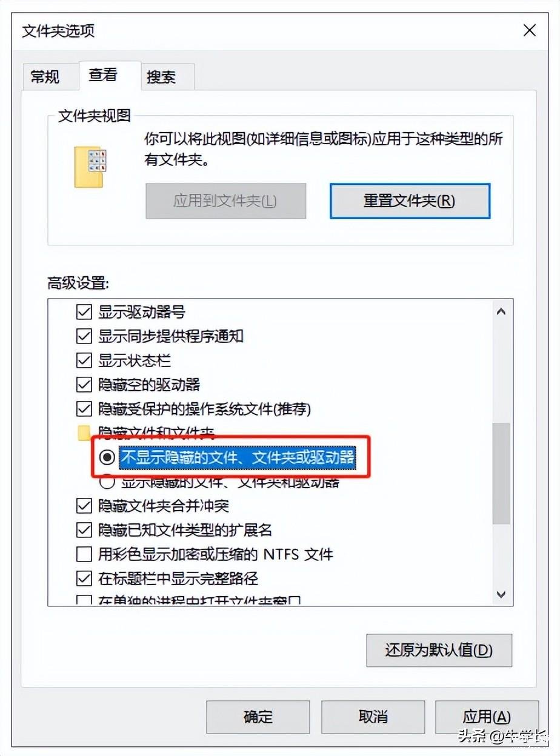Switch to the 搜索 tab
560x756 pixels.
coord(161,77)
